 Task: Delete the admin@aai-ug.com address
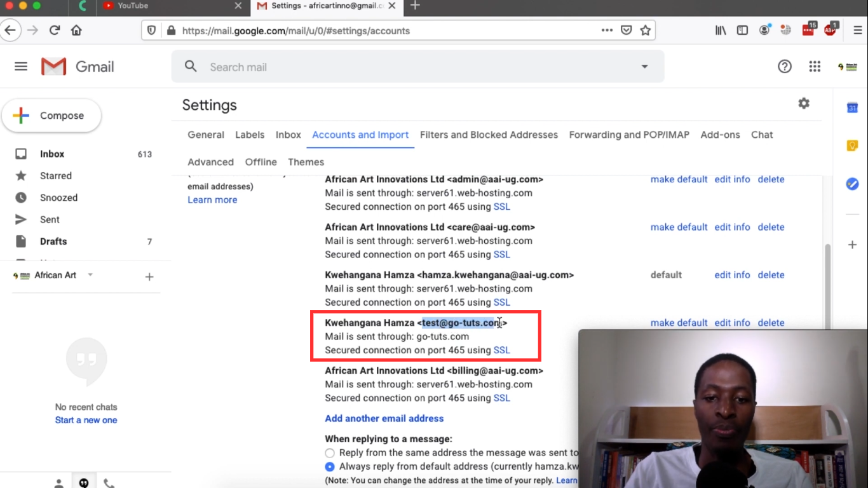771,179
